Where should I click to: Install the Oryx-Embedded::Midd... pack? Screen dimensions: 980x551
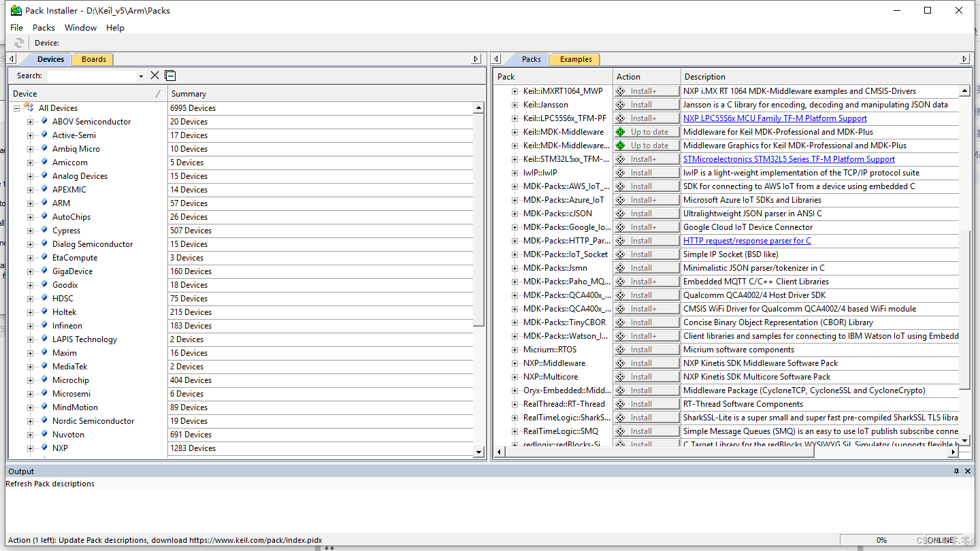click(647, 390)
